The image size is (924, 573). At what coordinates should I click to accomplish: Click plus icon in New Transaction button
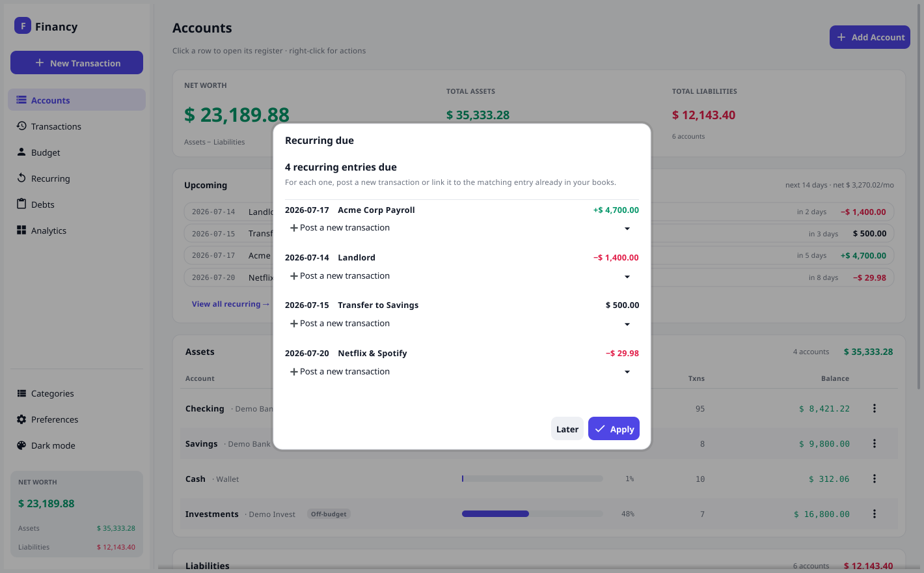40,63
